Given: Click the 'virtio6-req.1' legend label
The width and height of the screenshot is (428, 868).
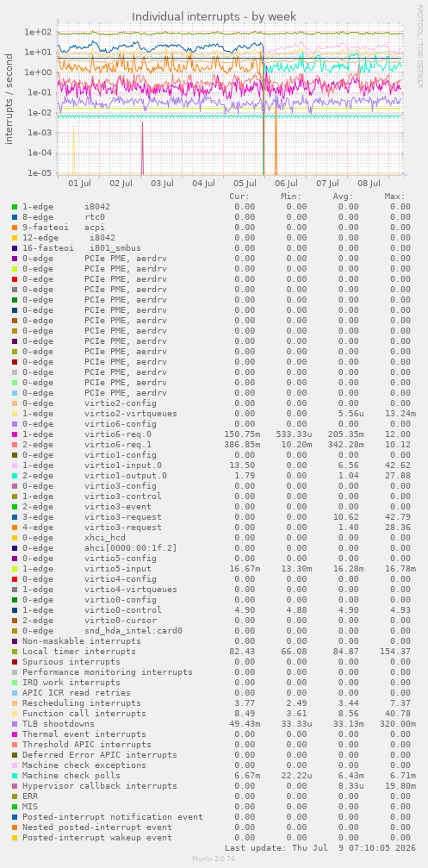Looking at the screenshot, I should pyautogui.click(x=118, y=445).
